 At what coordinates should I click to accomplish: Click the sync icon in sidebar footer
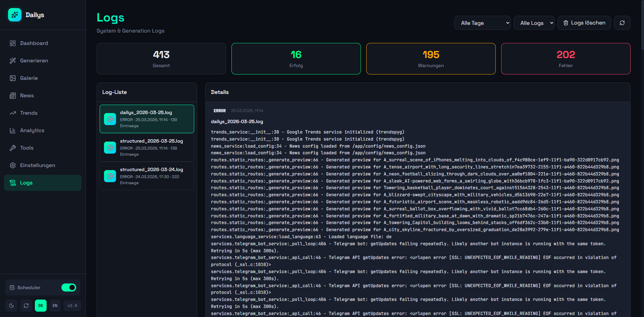[26, 306]
